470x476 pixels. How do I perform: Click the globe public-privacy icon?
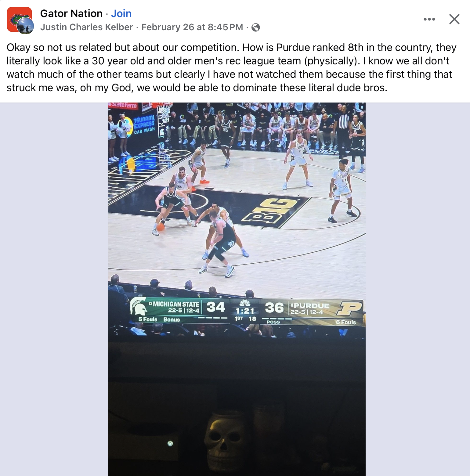point(255,27)
